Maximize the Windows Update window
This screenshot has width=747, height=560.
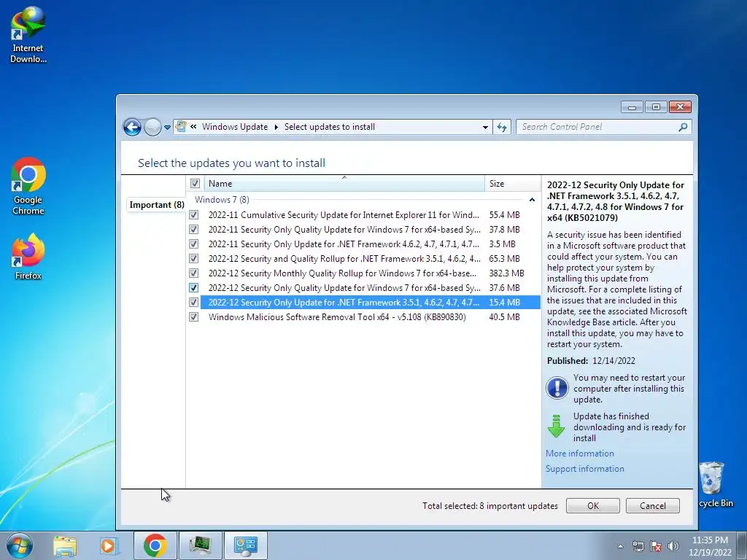pyautogui.click(x=656, y=107)
